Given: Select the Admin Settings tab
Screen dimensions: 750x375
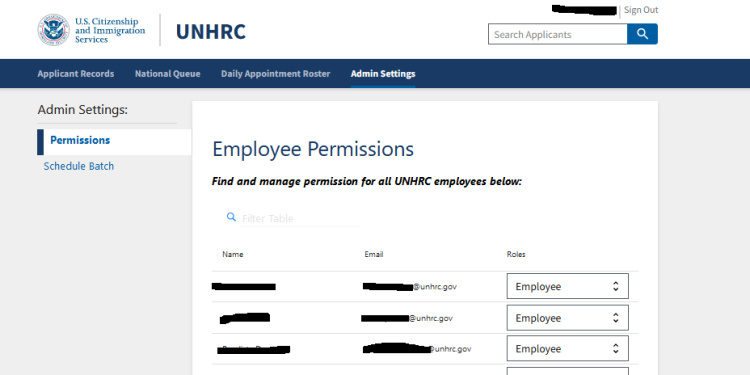Looking at the screenshot, I should coord(383,74).
